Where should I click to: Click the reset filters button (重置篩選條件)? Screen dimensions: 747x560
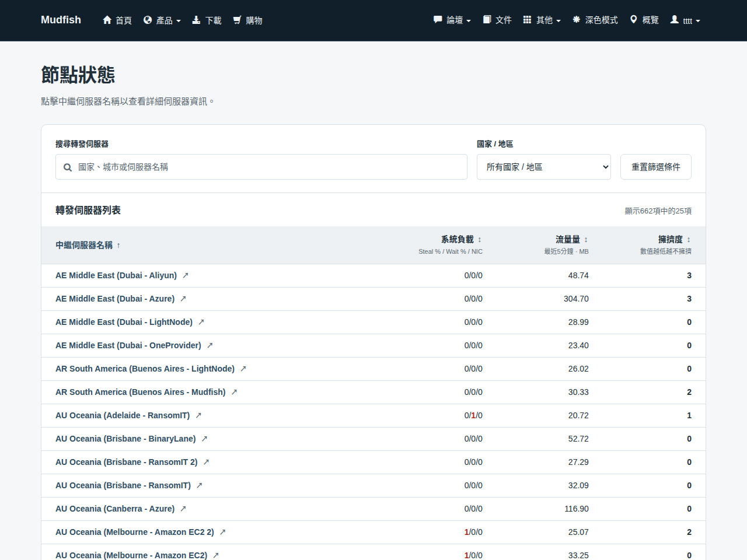point(656,167)
